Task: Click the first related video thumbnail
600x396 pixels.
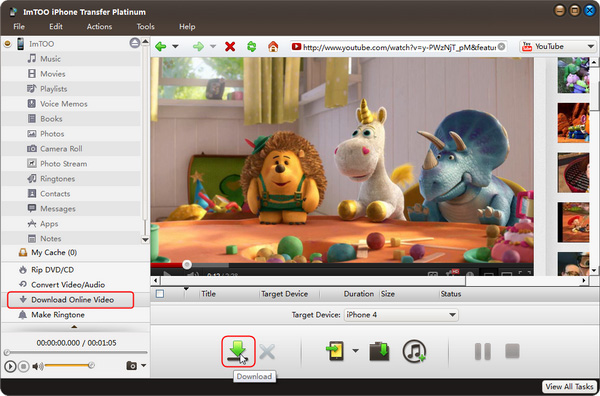Action: 573,75
